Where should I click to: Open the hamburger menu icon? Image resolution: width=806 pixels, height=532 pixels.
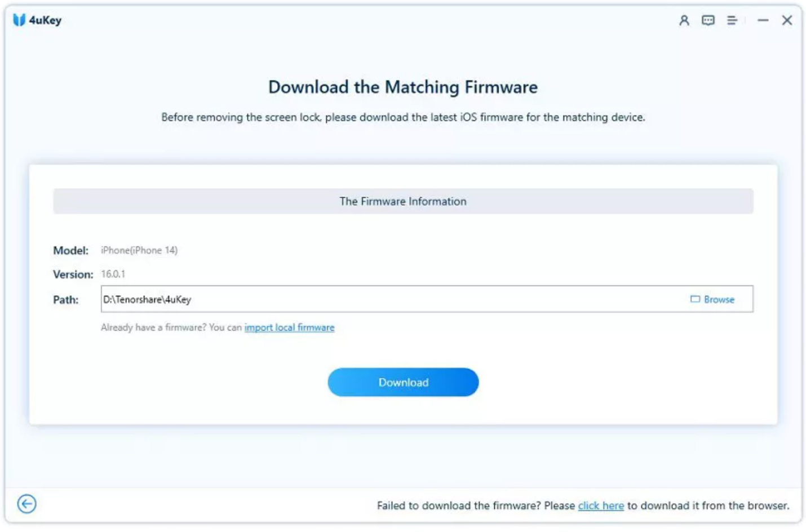[732, 20]
